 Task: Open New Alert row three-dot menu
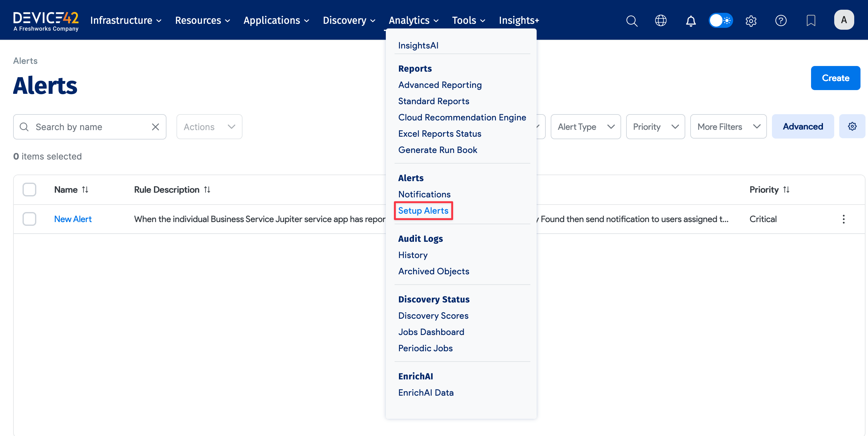click(x=843, y=219)
